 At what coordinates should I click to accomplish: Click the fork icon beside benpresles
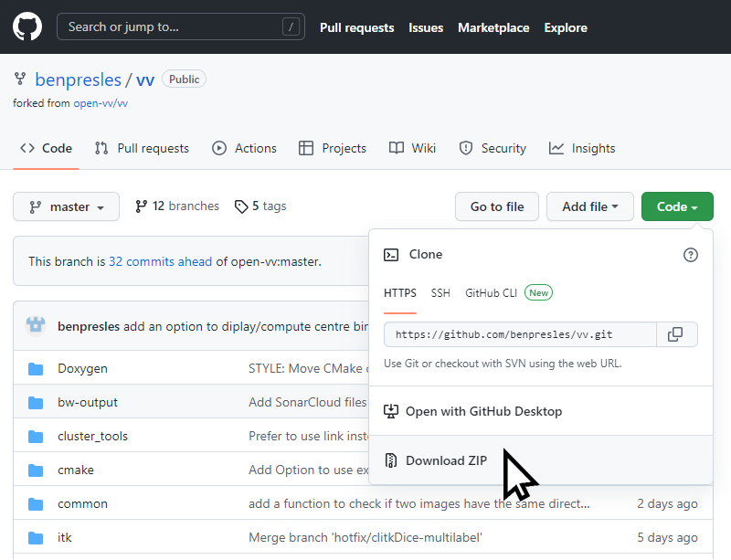[20, 79]
